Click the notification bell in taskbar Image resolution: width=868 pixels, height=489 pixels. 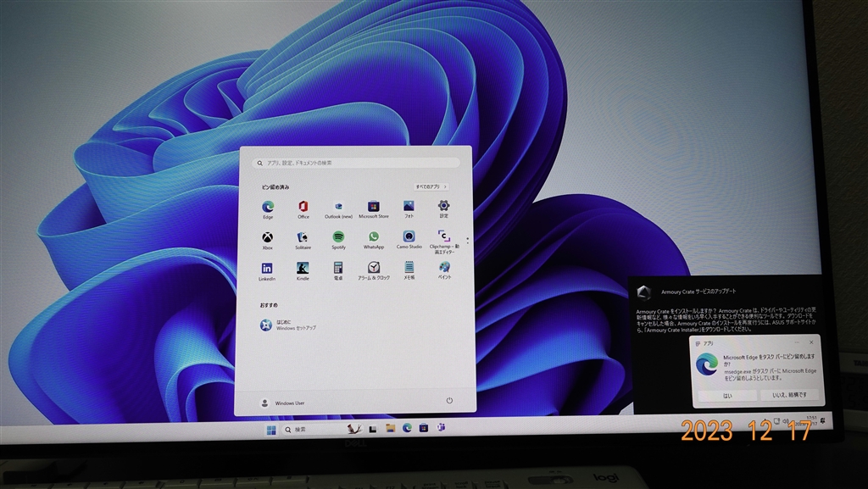pyautogui.click(x=823, y=420)
